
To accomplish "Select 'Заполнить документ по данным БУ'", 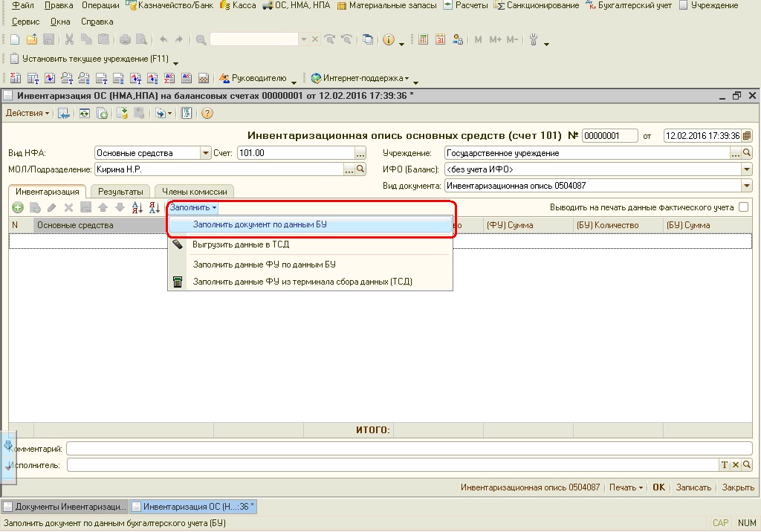I will coord(260,224).
